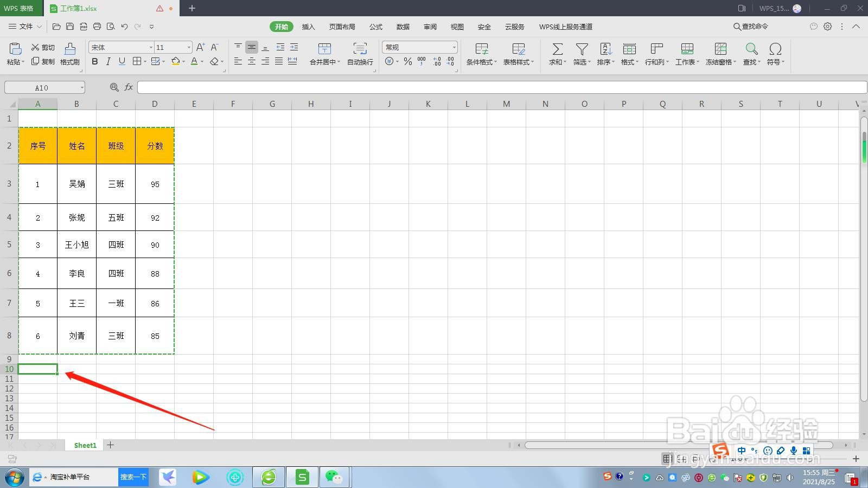868x488 pixels.
Task: Undo the last action
Action: [125, 26]
